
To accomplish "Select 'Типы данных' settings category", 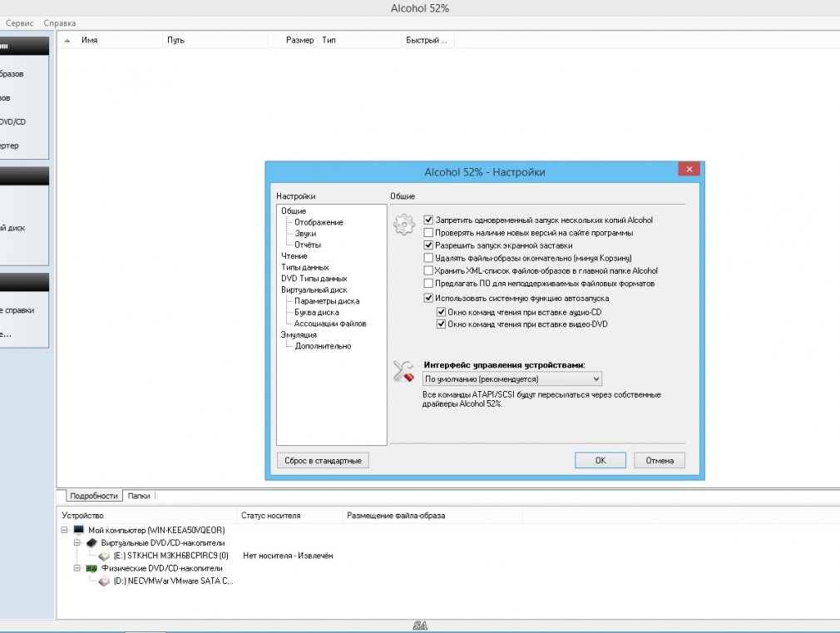I will tap(305, 267).
